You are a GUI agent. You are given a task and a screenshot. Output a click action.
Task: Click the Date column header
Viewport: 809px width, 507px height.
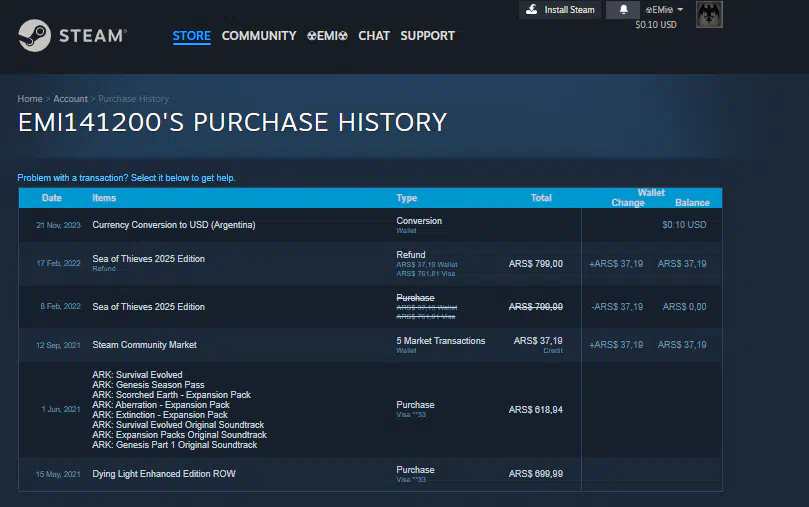[52, 198]
